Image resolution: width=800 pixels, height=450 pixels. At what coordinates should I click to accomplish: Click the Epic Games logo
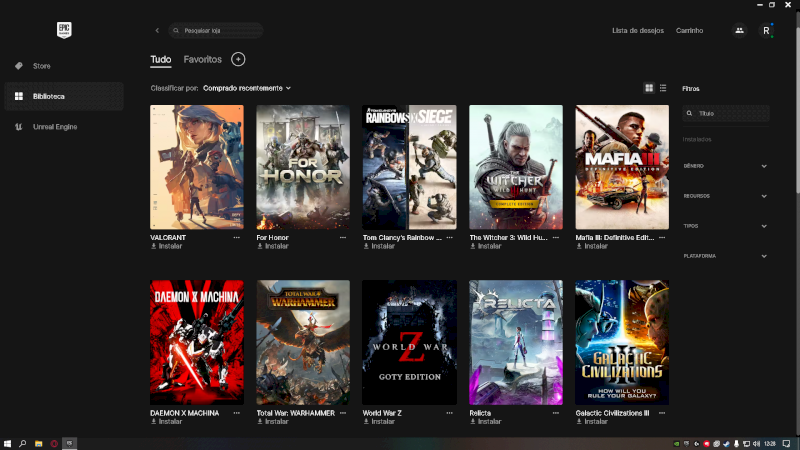coord(64,30)
